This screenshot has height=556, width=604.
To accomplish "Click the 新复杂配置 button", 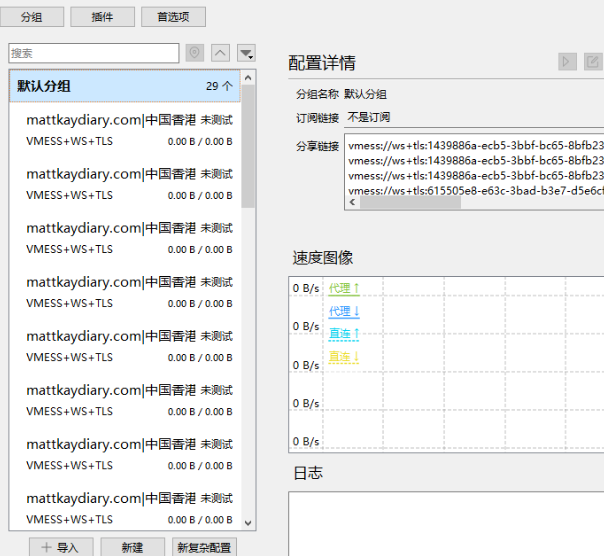I will coord(205,547).
